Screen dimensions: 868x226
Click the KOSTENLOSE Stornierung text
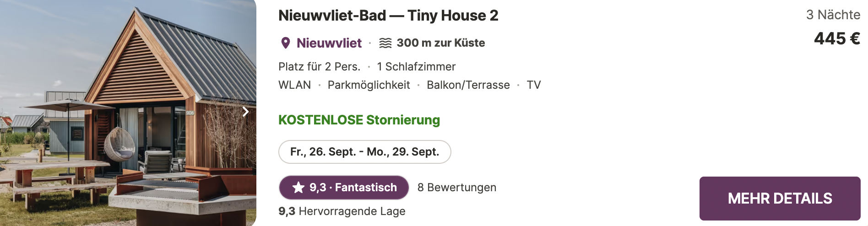click(359, 120)
